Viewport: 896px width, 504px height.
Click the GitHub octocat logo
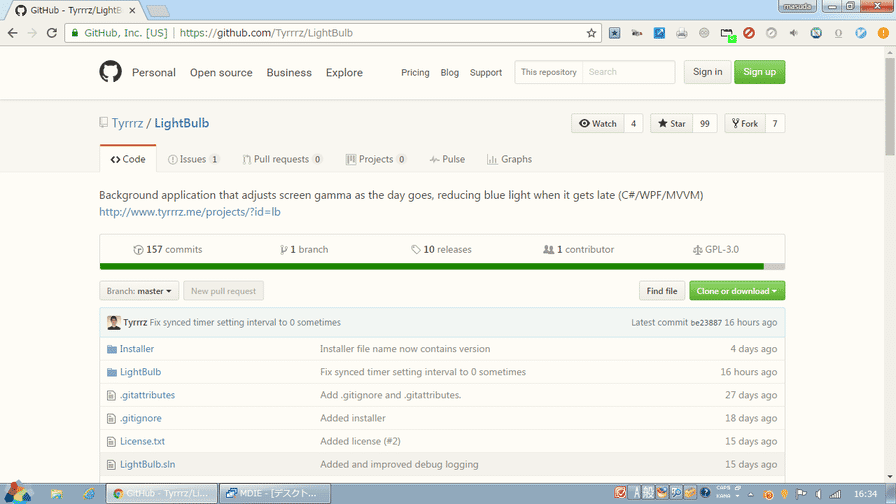(x=110, y=72)
